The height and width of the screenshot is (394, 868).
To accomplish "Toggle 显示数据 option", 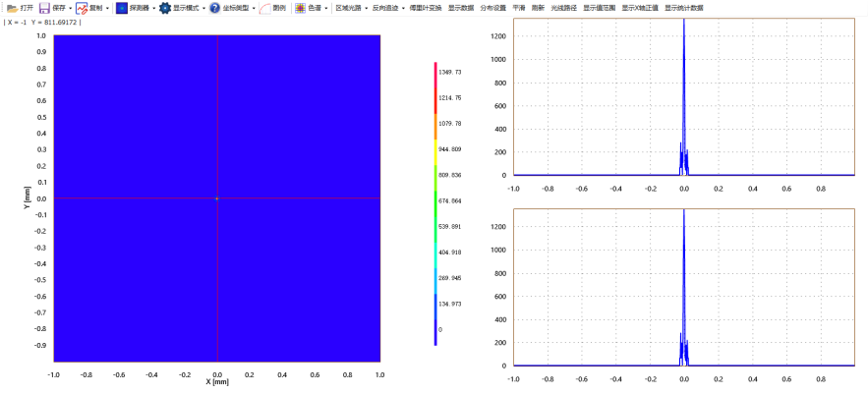I will (461, 7).
